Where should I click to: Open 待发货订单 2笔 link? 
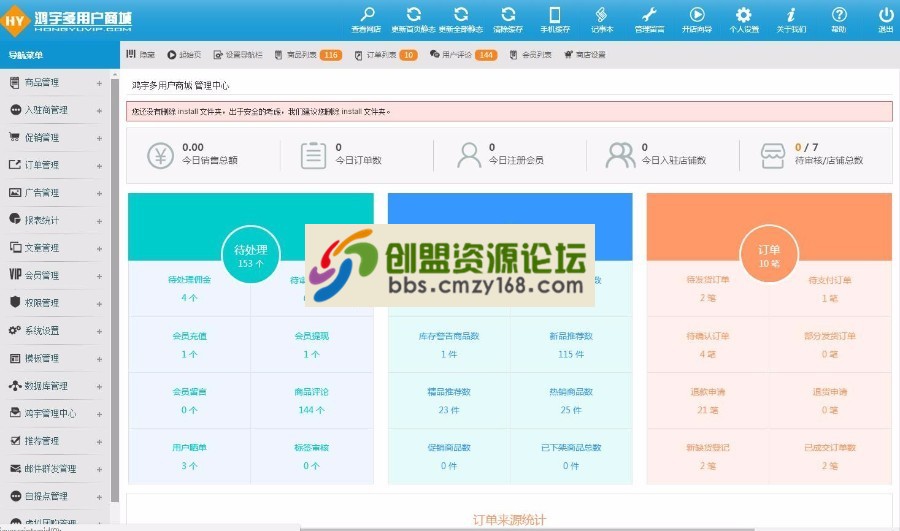coord(708,288)
